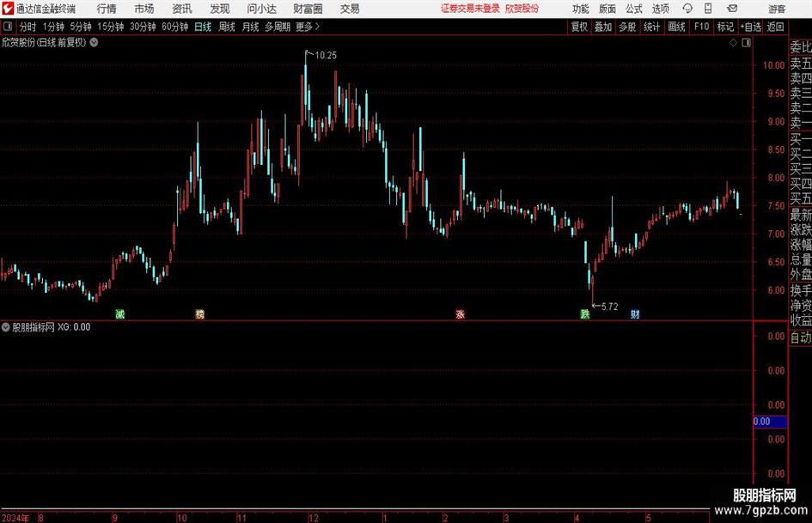The image size is (812, 523).
Task: Expand the 股朋指标网 indicator dropdown arrow
Action: (x=6, y=327)
